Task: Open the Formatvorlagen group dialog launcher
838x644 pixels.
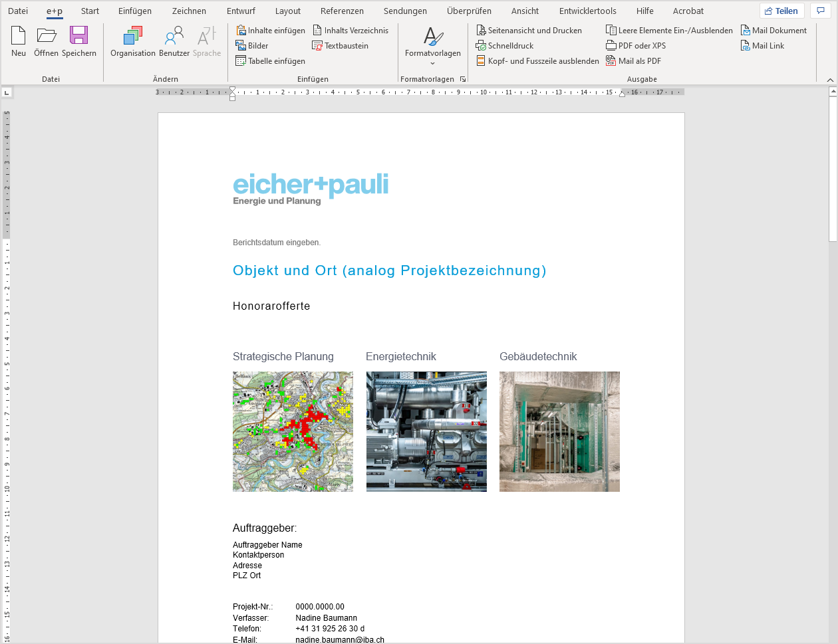Action: (x=463, y=79)
